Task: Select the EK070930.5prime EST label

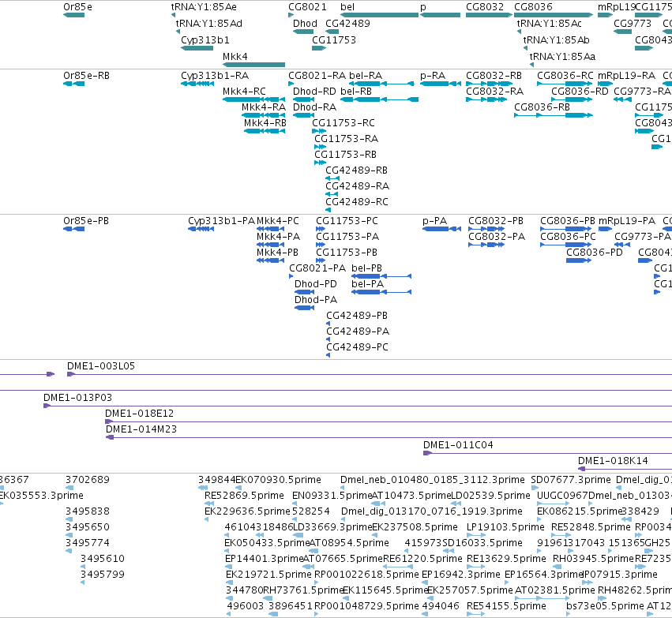Action: (x=279, y=480)
